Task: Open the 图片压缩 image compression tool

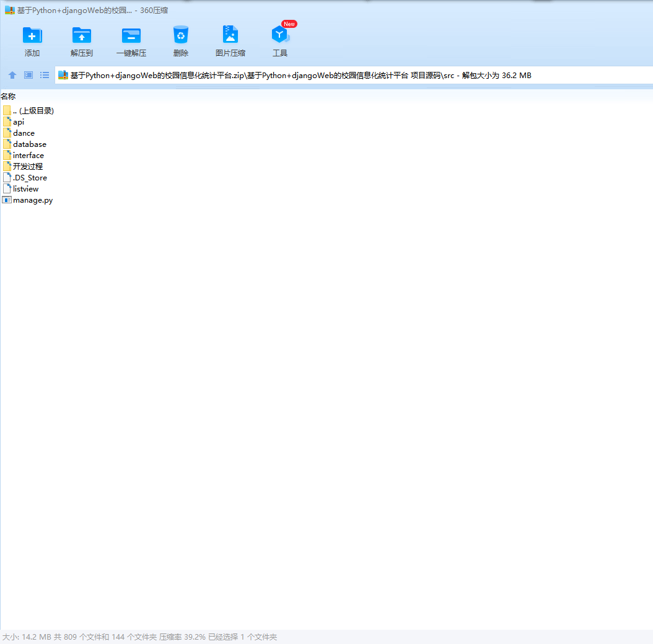Action: click(x=230, y=35)
